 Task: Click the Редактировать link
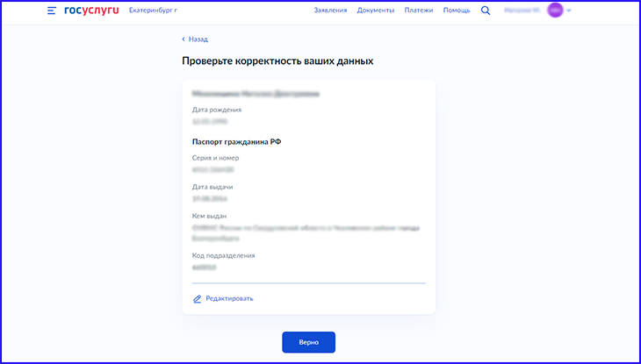click(229, 299)
